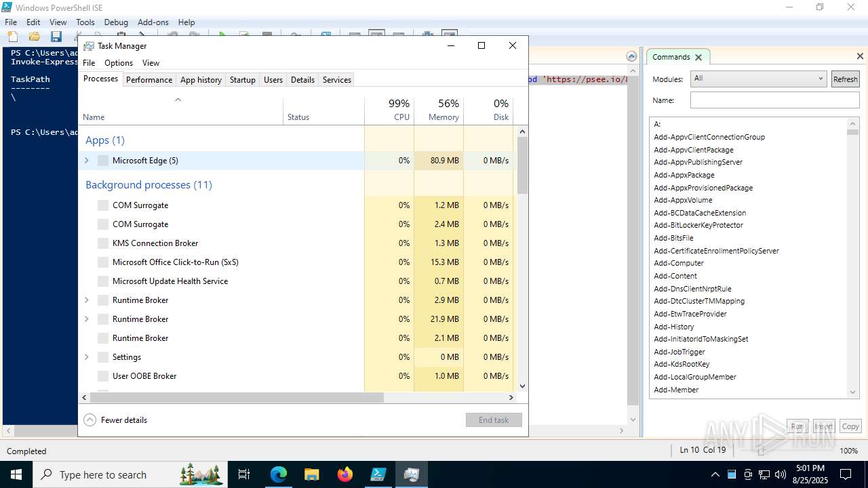
Task: Click the KMS Connection Broker process icon
Action: (x=103, y=243)
